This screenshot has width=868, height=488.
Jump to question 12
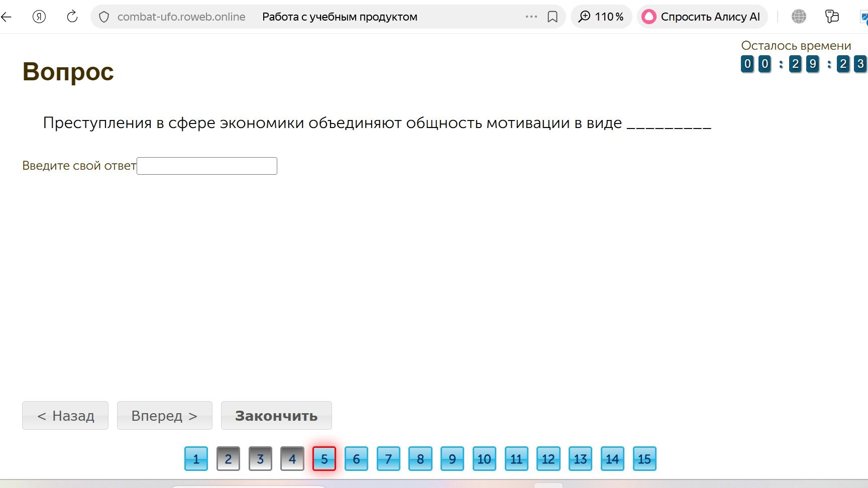click(548, 459)
